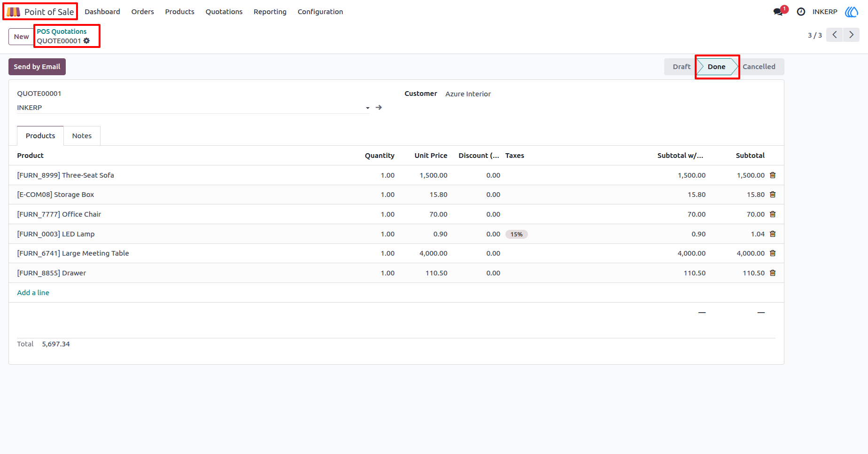Set status to Draft
Viewport: 868px width, 454px height.
(x=682, y=67)
